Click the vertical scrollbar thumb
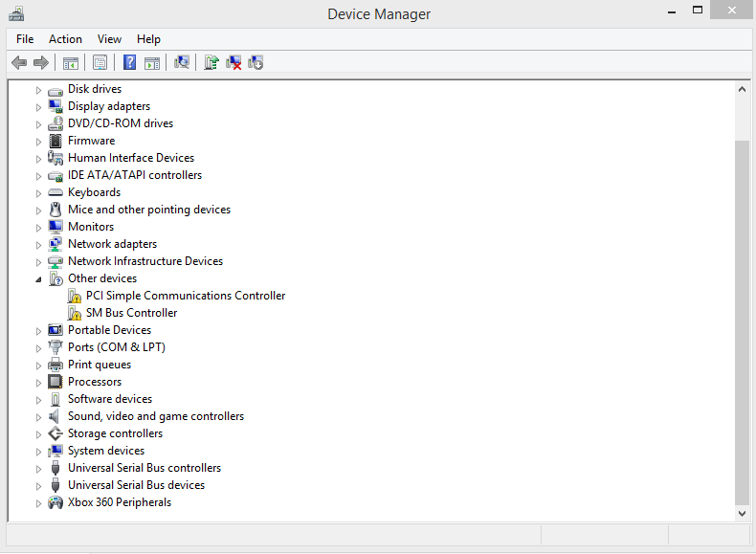The height and width of the screenshot is (554, 756). point(742,322)
